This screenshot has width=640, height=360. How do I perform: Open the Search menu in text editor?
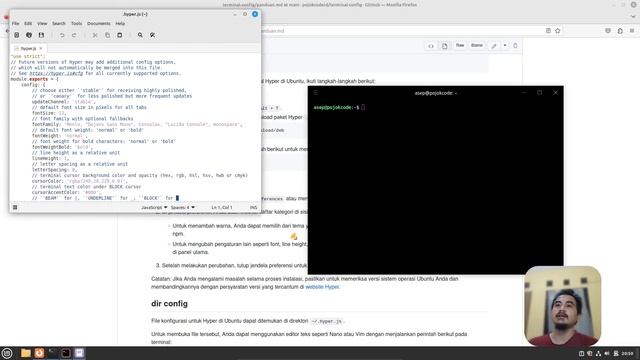click(x=59, y=24)
